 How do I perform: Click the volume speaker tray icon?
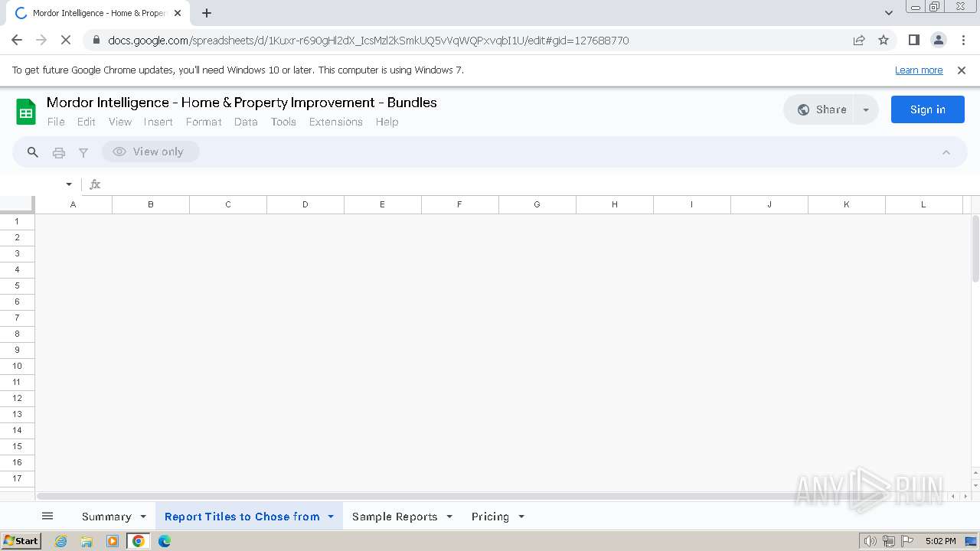[870, 541]
